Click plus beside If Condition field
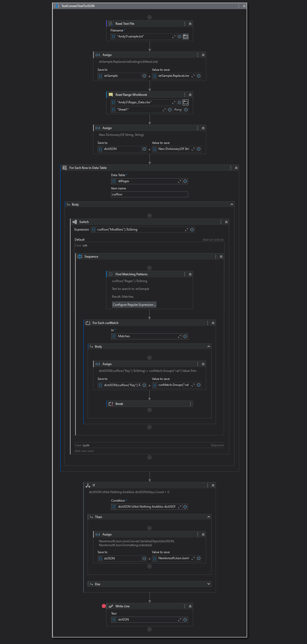 tap(185, 507)
